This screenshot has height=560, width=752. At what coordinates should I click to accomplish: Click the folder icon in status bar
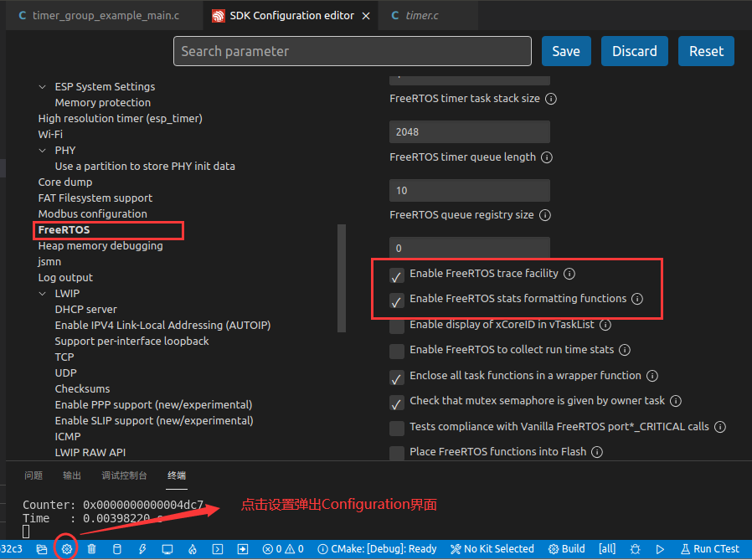pyautogui.click(x=42, y=549)
